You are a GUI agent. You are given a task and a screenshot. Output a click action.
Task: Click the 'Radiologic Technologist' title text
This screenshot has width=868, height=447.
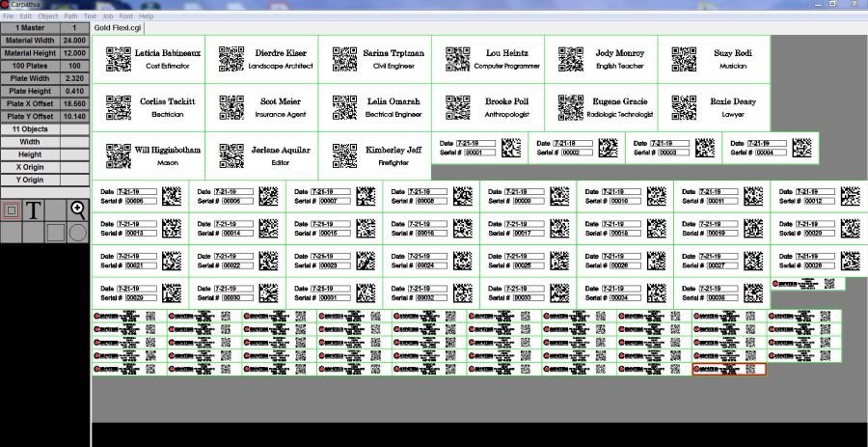coord(620,114)
